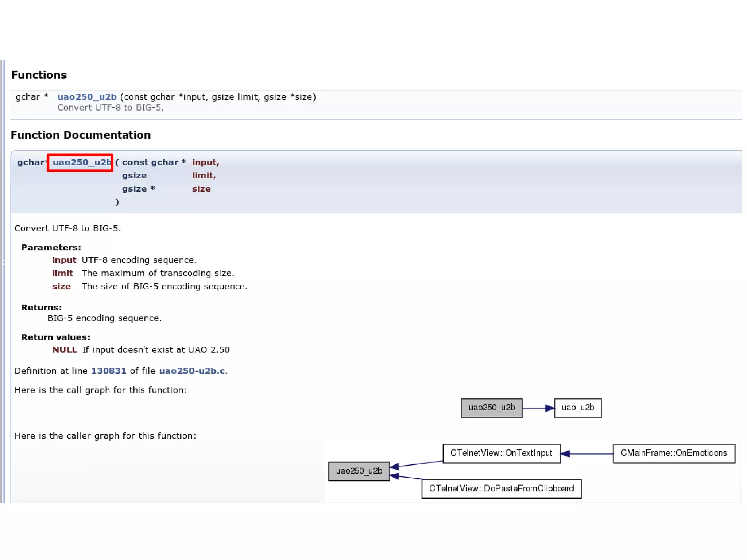This screenshot has height=560, width=747.
Task: Open uao250_u2b link in Functions summary table
Action: click(87, 97)
